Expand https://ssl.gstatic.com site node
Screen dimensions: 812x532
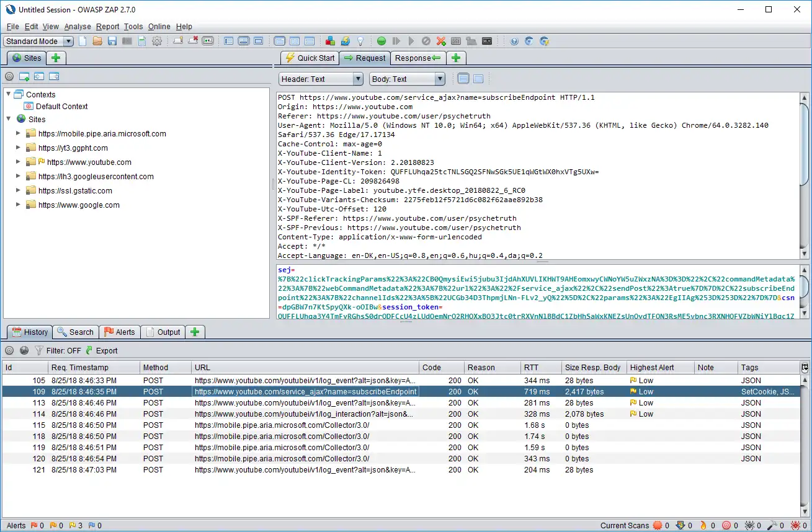click(19, 190)
